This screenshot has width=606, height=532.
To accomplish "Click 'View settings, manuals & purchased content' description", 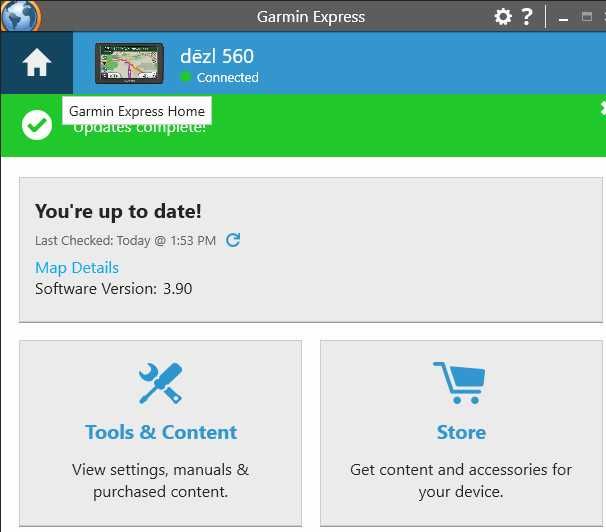I will 160,481.
